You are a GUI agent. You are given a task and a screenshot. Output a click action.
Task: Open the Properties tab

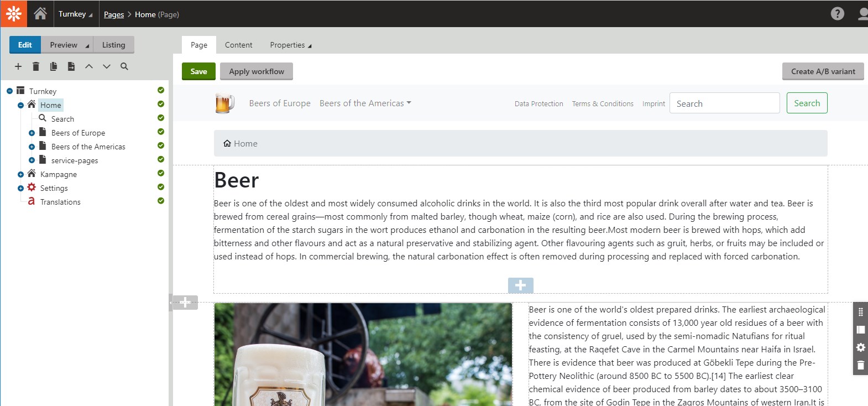[291, 45]
